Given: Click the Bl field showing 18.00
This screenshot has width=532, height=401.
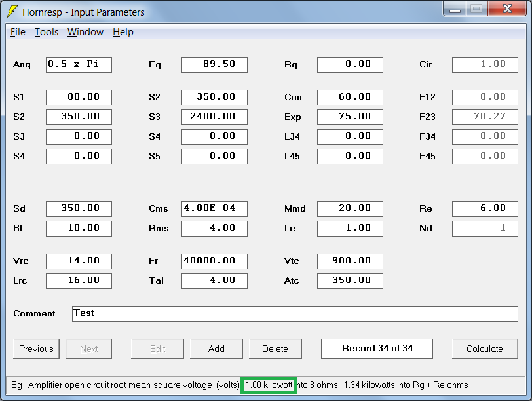Looking at the screenshot, I should point(79,228).
